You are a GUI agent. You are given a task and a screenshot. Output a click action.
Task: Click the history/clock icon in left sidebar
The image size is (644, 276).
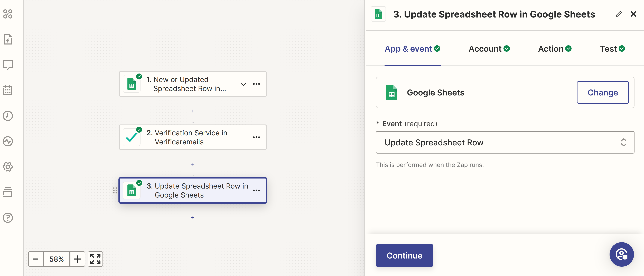point(8,115)
